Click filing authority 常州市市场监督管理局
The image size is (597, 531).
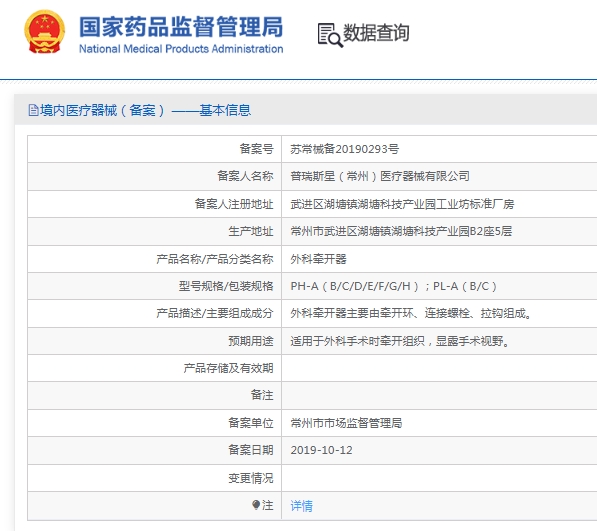[x=346, y=423]
